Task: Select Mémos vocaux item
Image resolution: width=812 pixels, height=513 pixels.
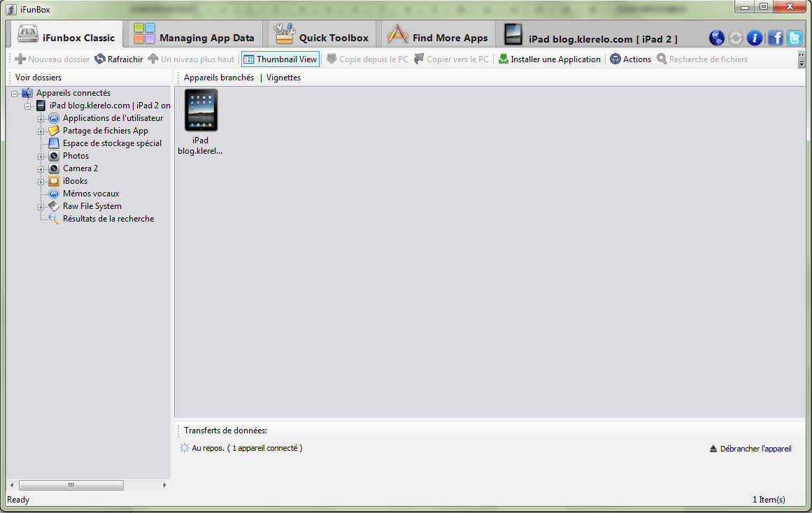Action: point(91,193)
